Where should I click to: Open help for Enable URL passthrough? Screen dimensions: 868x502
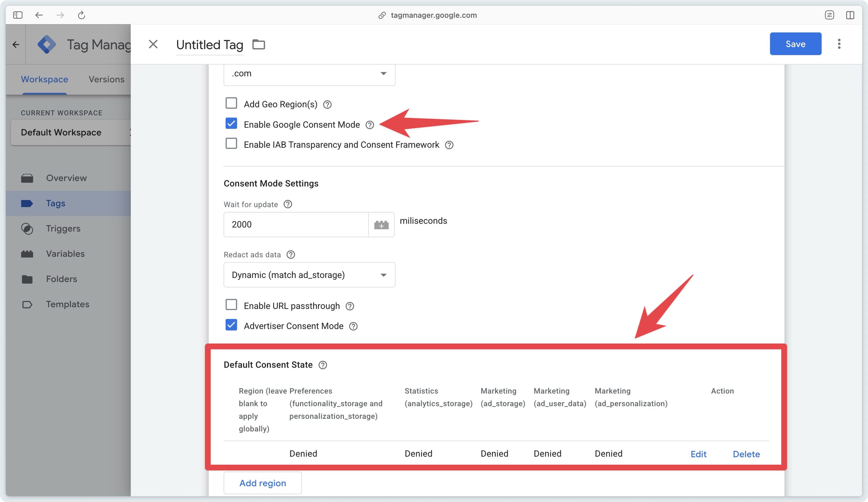click(x=350, y=306)
